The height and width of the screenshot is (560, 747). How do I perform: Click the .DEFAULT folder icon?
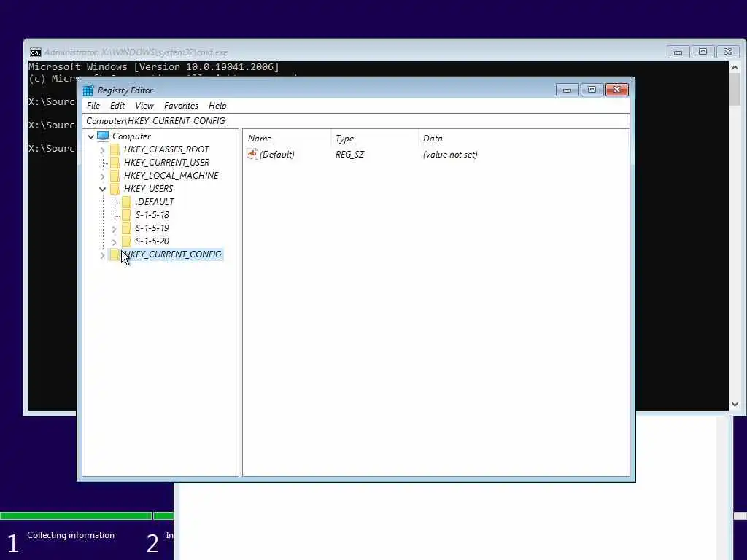126,202
